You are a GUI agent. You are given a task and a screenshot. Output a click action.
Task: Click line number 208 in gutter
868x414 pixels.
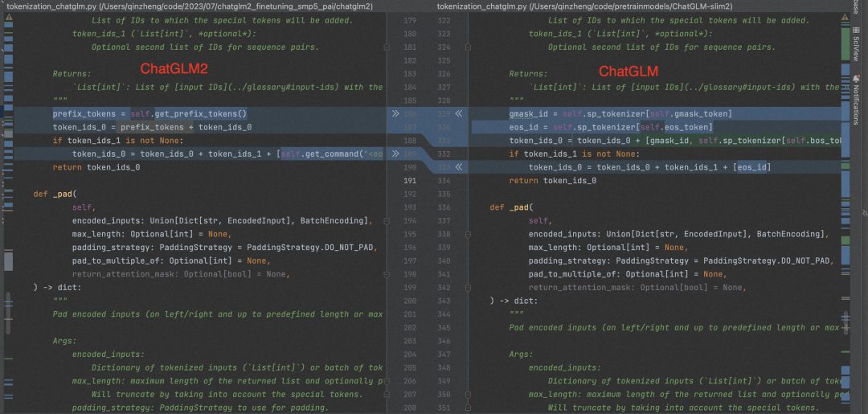410,408
